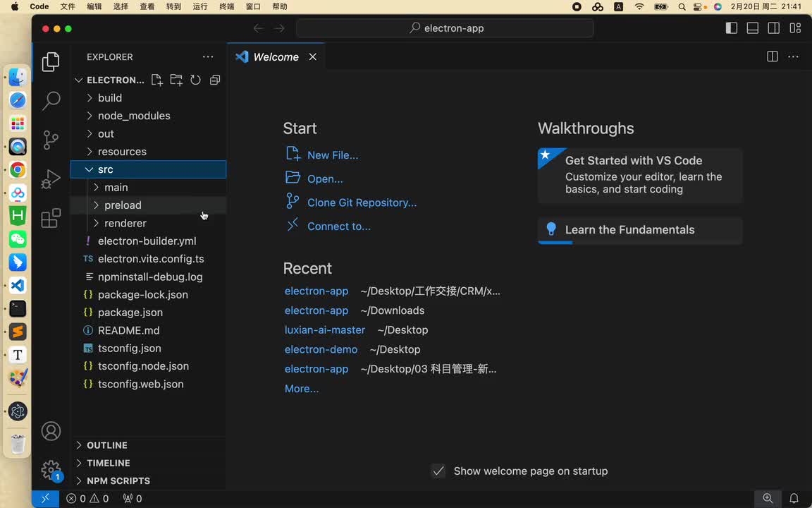
Task: Open the Extensions view
Action: (x=51, y=218)
